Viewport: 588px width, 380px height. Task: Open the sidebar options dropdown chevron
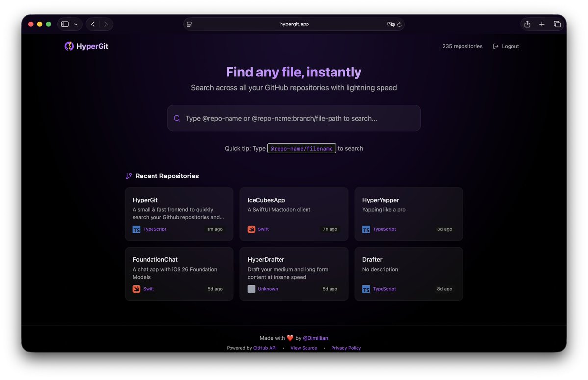tap(76, 25)
